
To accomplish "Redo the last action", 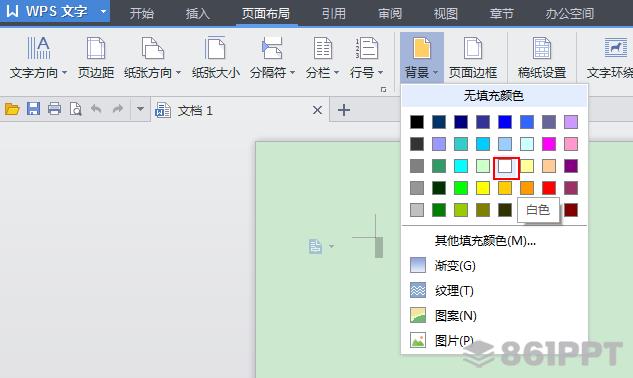I will 117,109.
